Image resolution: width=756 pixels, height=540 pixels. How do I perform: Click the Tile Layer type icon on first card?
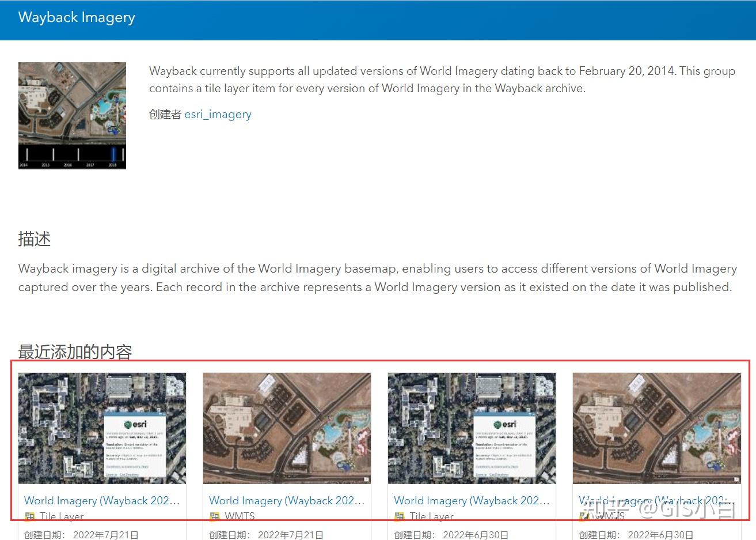point(30,516)
